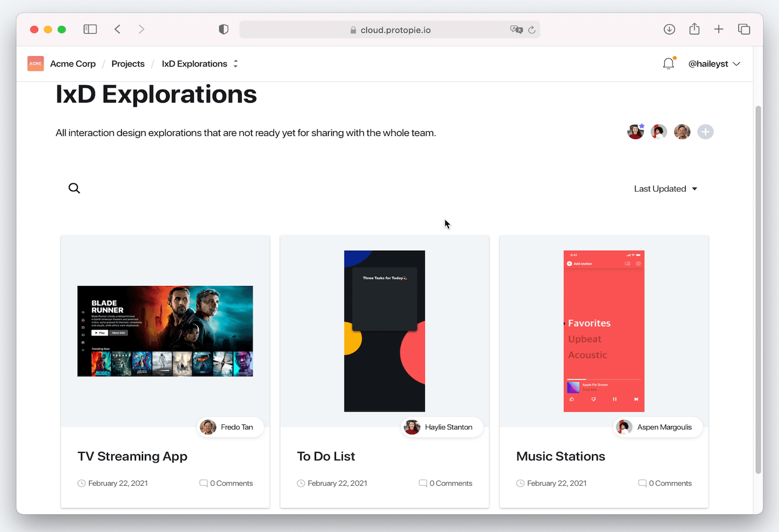Open the notifications bell
Screen dimensions: 779x532
668,63
